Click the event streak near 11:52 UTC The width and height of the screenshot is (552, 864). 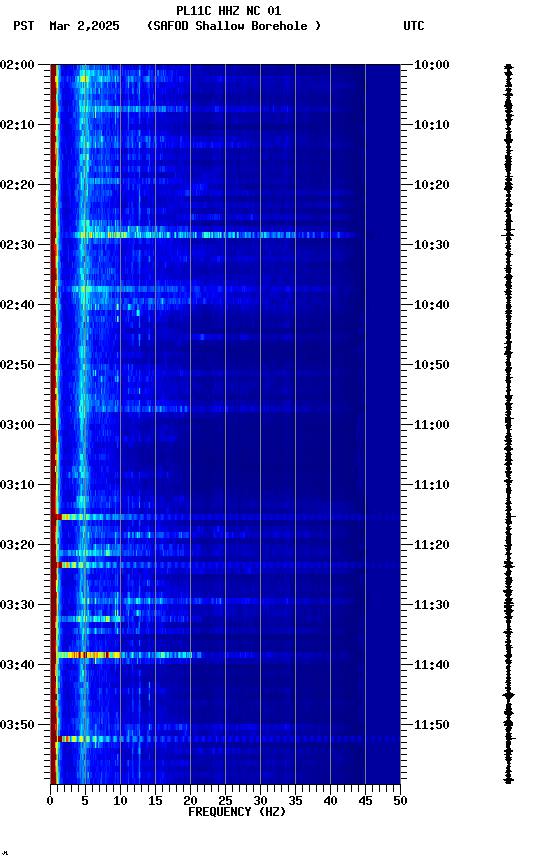(x=226, y=739)
